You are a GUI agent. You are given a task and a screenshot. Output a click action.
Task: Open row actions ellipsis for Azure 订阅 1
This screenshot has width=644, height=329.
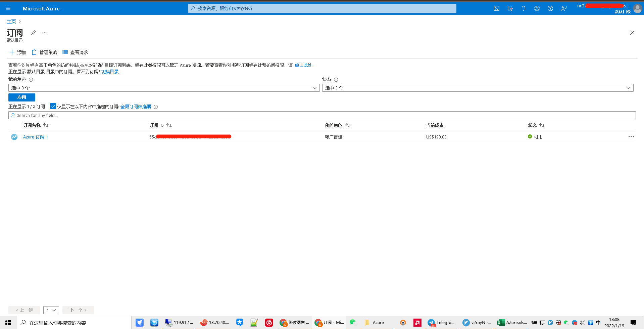[631, 137]
